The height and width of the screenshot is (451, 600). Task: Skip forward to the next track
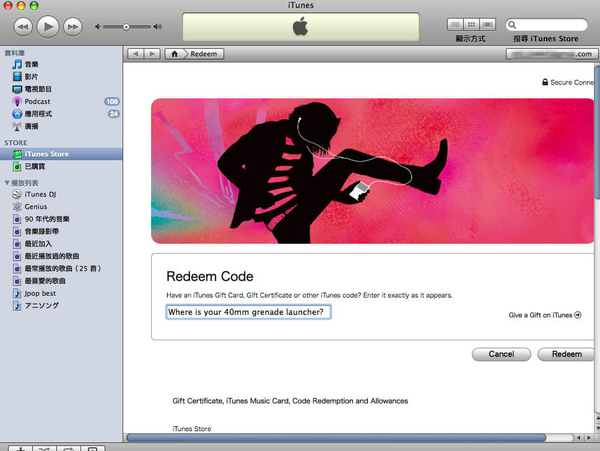[x=73, y=27]
